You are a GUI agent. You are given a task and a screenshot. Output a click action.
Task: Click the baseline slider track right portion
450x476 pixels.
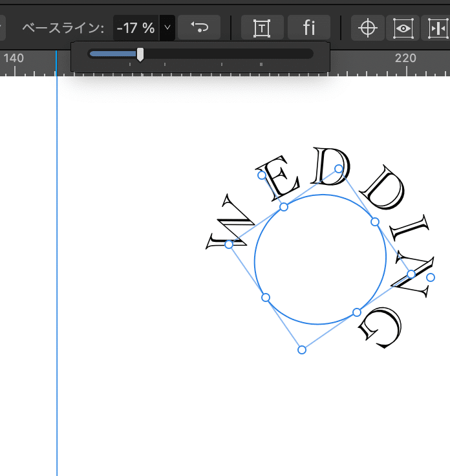point(228,54)
